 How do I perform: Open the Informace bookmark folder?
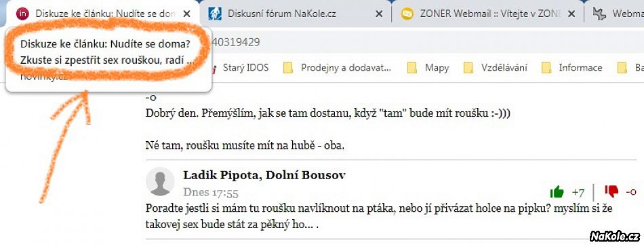pos(571,67)
